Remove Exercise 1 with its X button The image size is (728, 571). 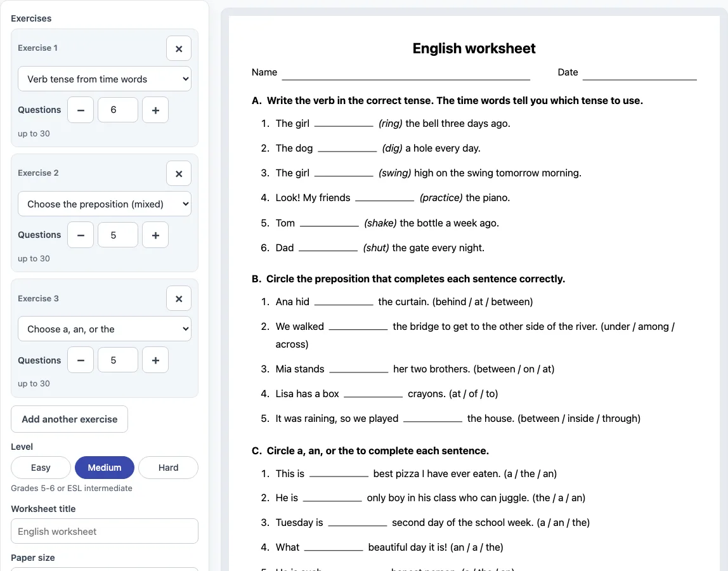pos(179,49)
